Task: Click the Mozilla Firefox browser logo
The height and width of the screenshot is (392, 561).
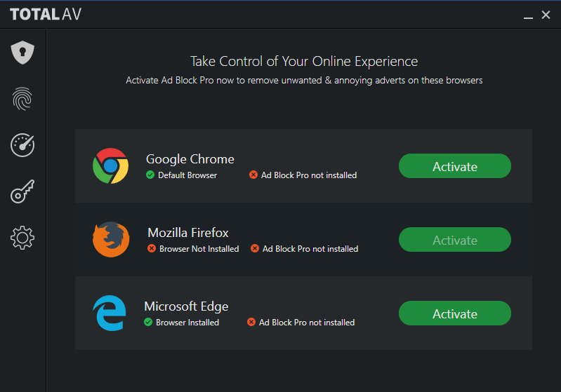Action: click(x=111, y=239)
